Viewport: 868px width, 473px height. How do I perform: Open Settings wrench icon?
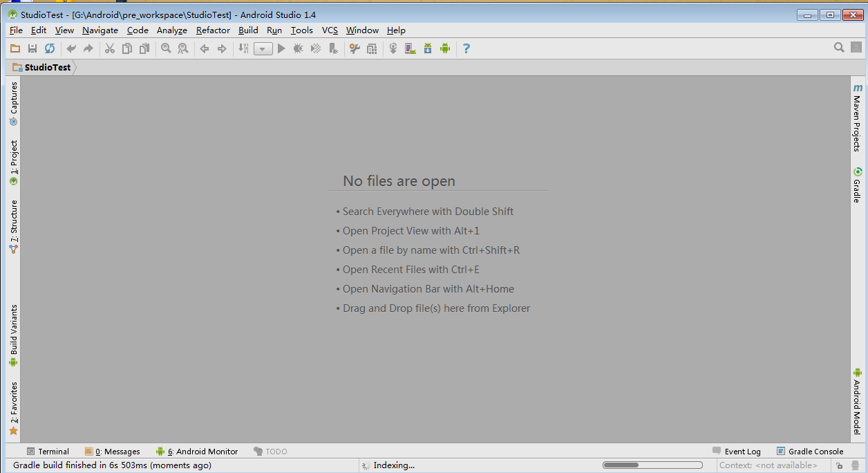coord(355,48)
